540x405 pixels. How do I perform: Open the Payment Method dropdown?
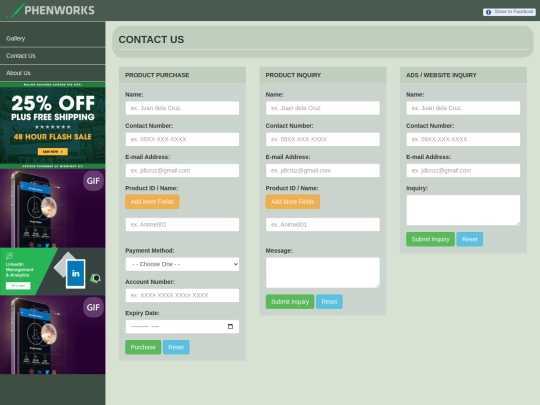pyautogui.click(x=182, y=264)
